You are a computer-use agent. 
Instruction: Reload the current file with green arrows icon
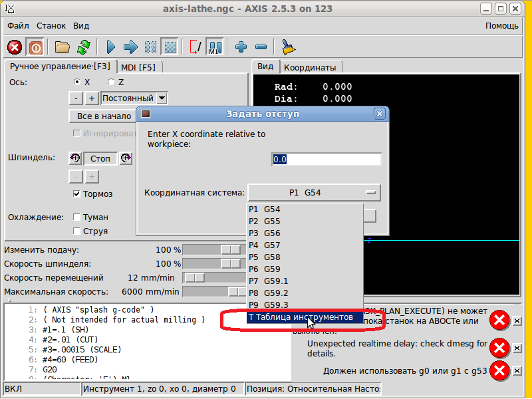[x=84, y=47]
